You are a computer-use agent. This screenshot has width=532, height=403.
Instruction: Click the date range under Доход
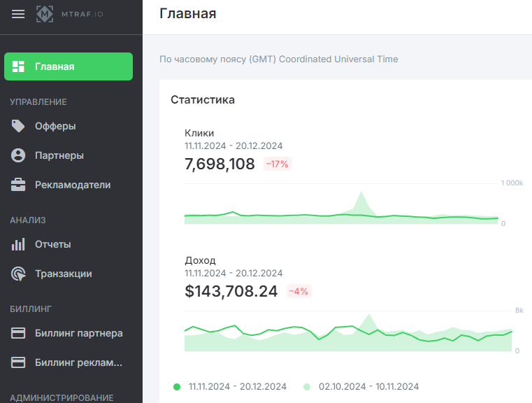click(x=233, y=274)
